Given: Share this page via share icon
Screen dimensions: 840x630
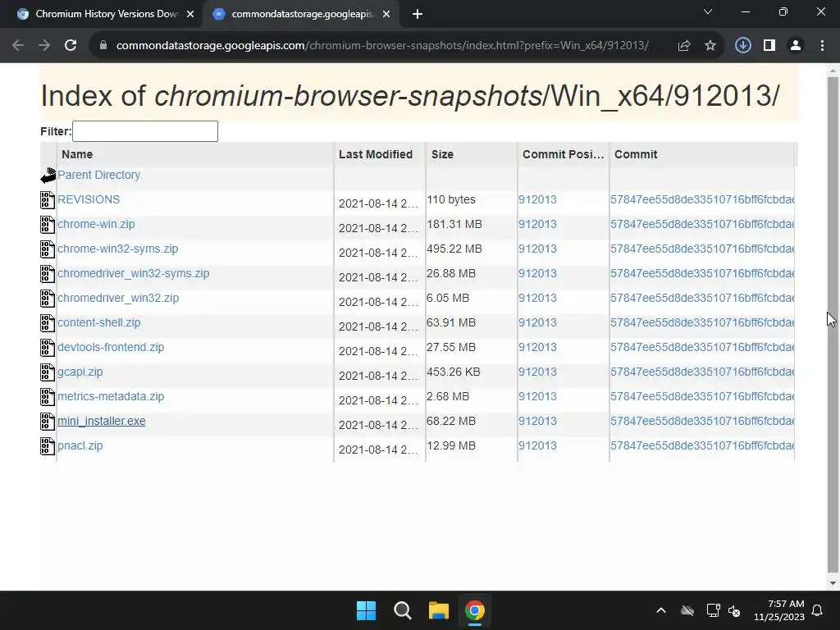Looking at the screenshot, I should coord(683,46).
